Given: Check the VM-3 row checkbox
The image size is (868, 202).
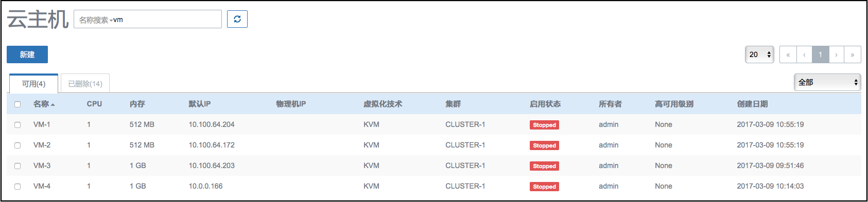Looking at the screenshot, I should [18, 166].
